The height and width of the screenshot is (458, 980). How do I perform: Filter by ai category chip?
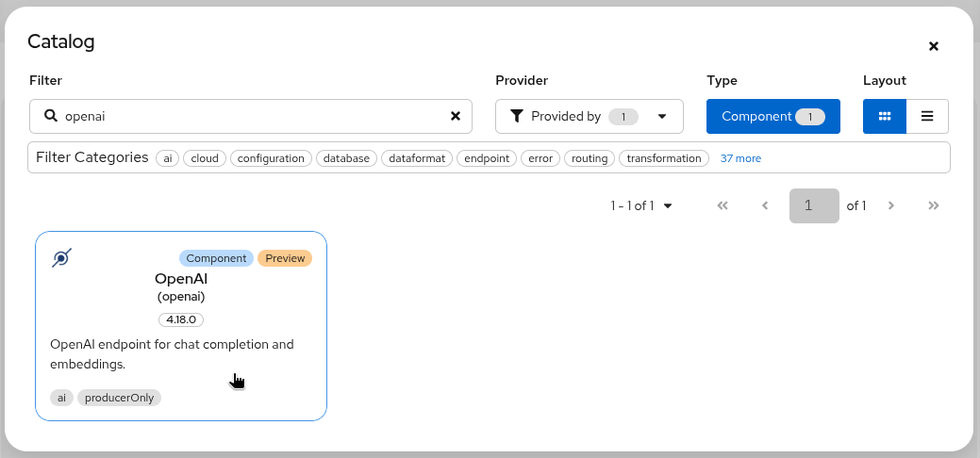point(168,158)
